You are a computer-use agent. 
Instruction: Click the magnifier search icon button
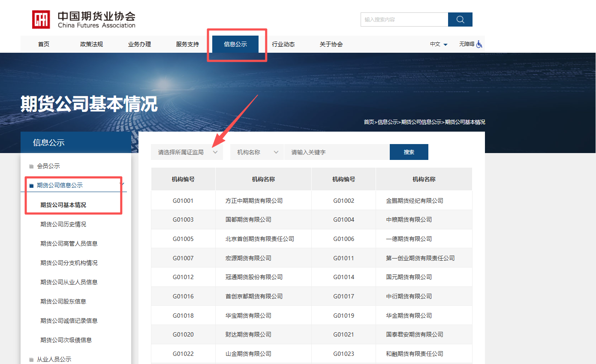coord(460,19)
